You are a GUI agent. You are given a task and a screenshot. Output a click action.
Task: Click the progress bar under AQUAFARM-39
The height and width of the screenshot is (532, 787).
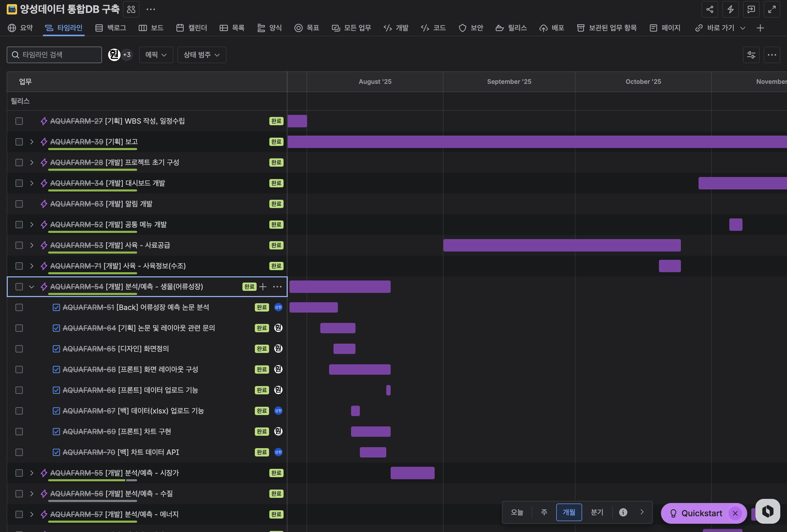(92, 149)
